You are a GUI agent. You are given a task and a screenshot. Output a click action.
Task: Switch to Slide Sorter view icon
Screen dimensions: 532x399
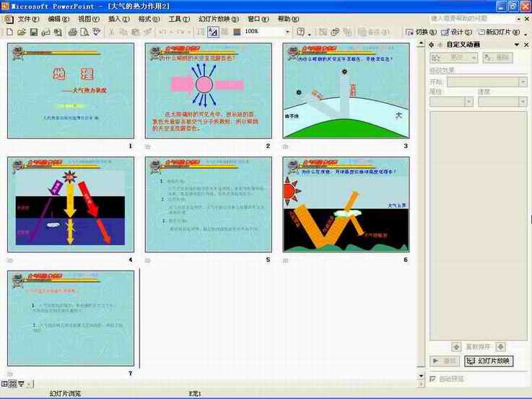pyautogui.click(x=13, y=384)
